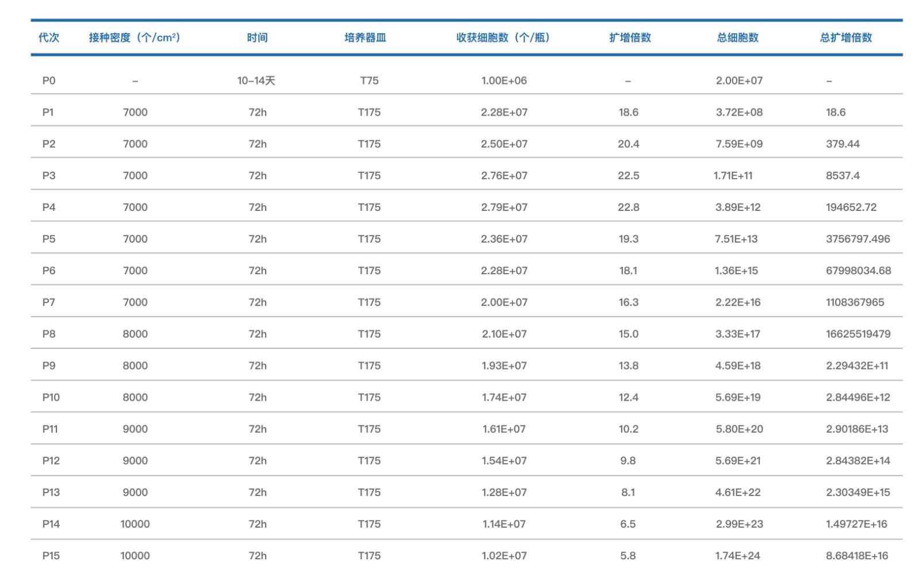Select the 接种密度 column header
922x588 pixels.
(x=135, y=38)
